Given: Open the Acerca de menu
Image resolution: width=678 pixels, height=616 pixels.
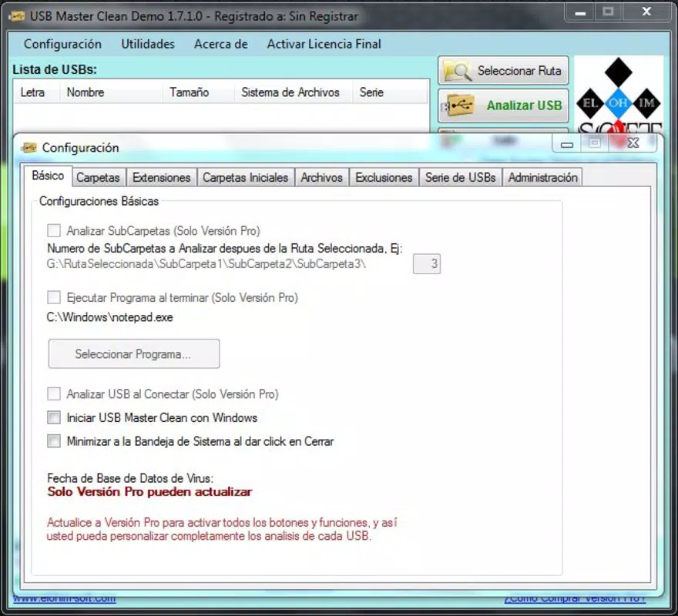Looking at the screenshot, I should (x=221, y=44).
